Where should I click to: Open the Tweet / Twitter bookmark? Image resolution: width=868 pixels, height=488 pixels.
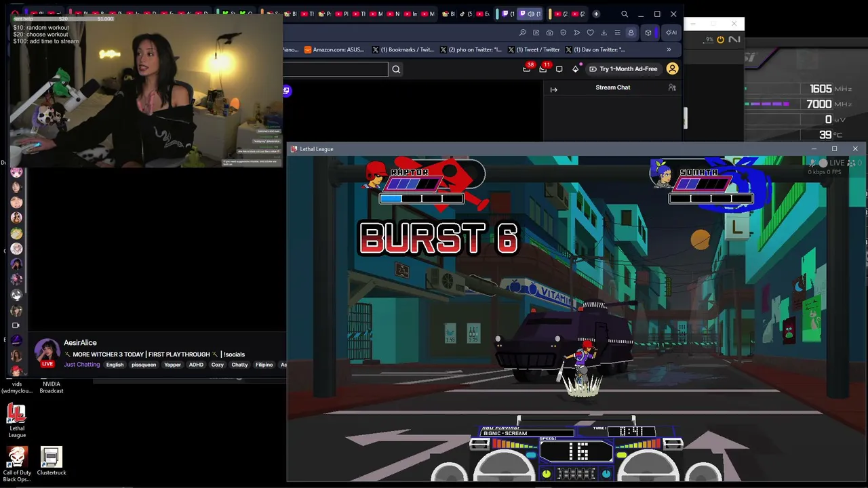[534, 49]
